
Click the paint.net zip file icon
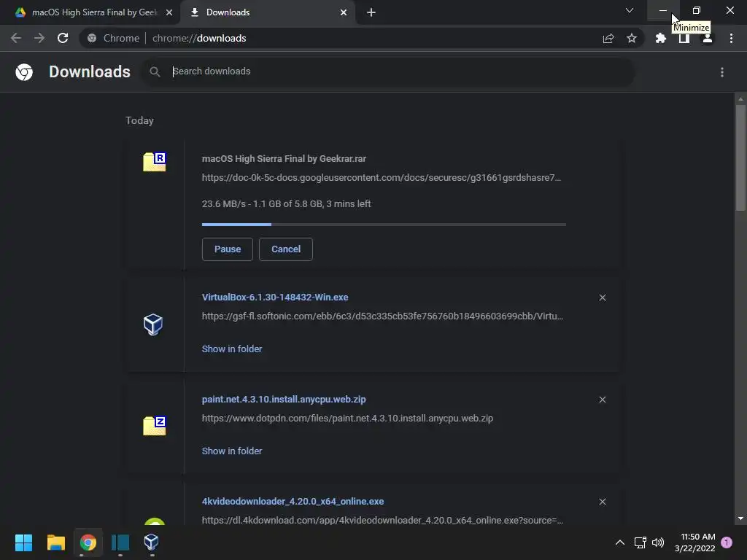pyautogui.click(x=155, y=426)
